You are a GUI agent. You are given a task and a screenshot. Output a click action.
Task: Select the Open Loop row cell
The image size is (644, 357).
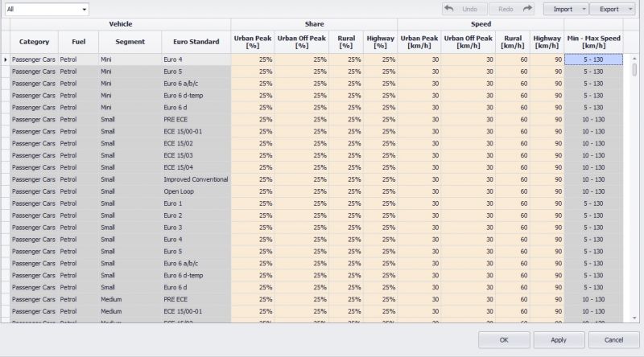click(x=196, y=191)
